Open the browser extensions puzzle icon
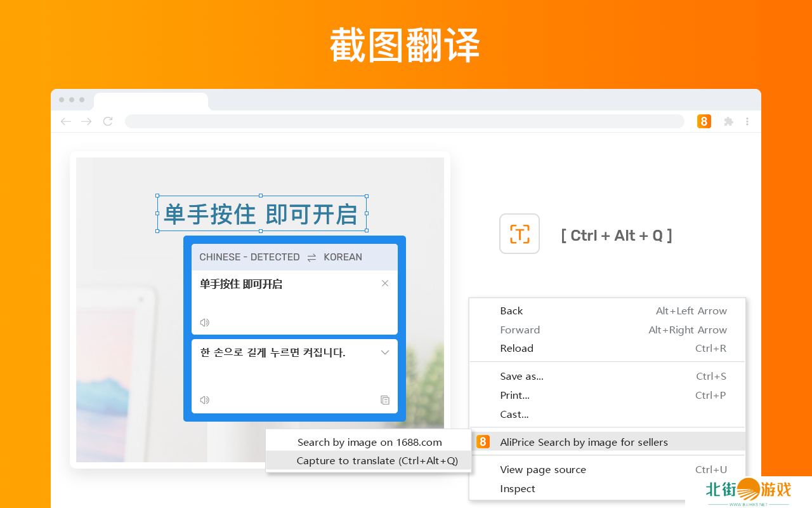This screenshot has height=508, width=812. tap(728, 121)
